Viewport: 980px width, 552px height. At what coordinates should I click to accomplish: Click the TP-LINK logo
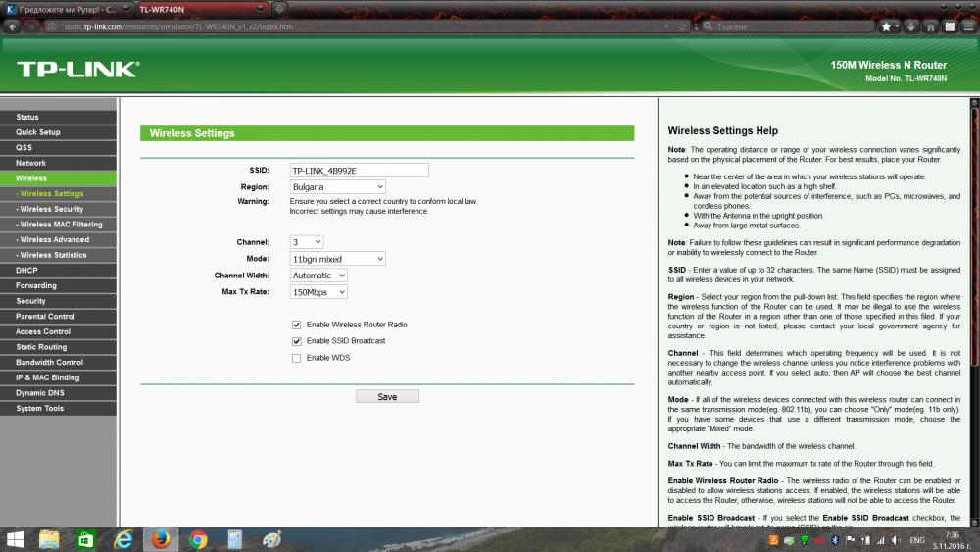(78, 69)
